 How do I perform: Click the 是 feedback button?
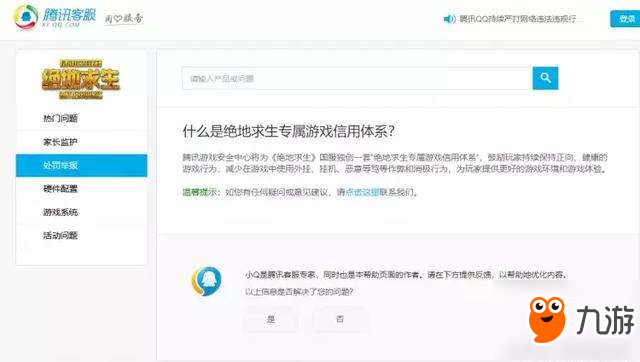tap(271, 319)
